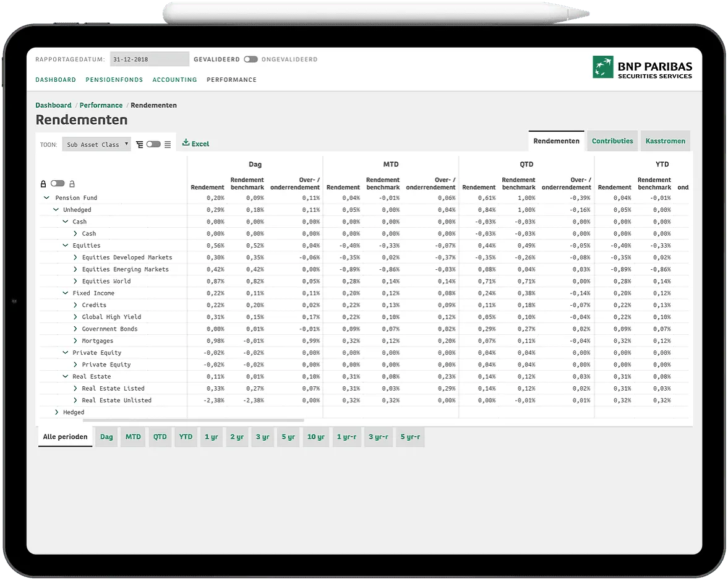Collapse the Equities group
This screenshot has height=580, width=728.
pyautogui.click(x=66, y=246)
